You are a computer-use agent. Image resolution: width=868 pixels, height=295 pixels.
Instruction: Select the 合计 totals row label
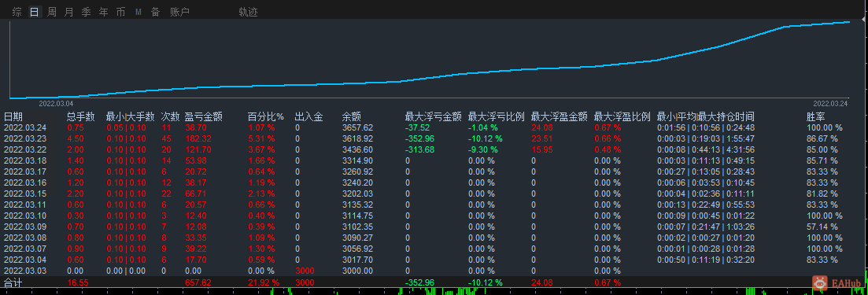[13, 282]
